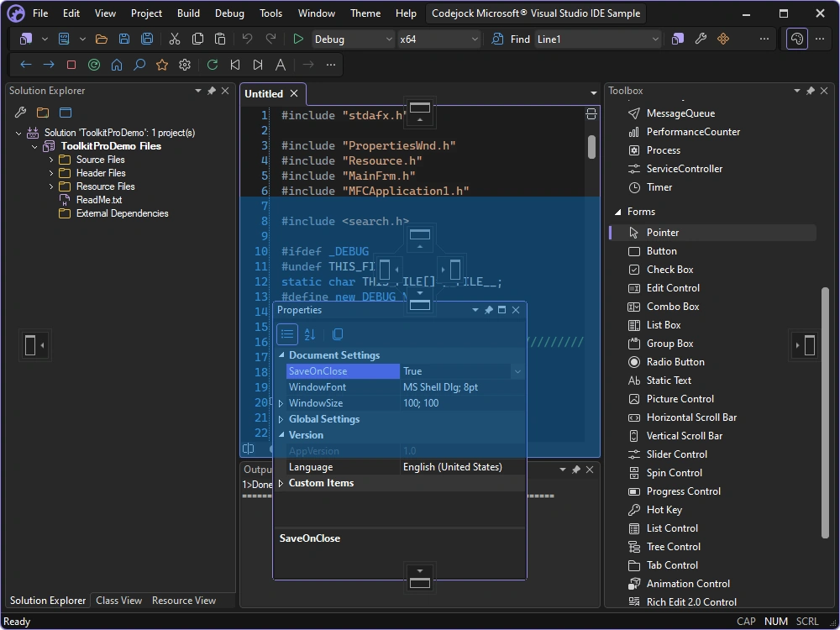Select the Language property row

click(400, 467)
